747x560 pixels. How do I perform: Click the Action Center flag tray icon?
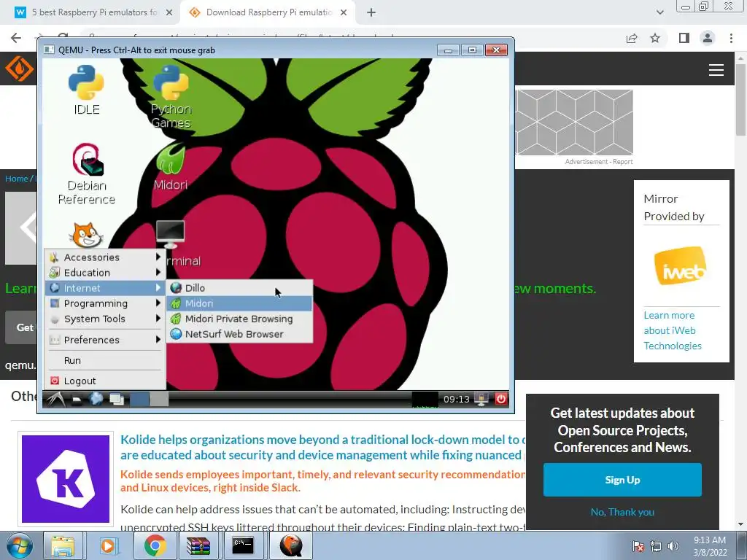tap(638, 546)
